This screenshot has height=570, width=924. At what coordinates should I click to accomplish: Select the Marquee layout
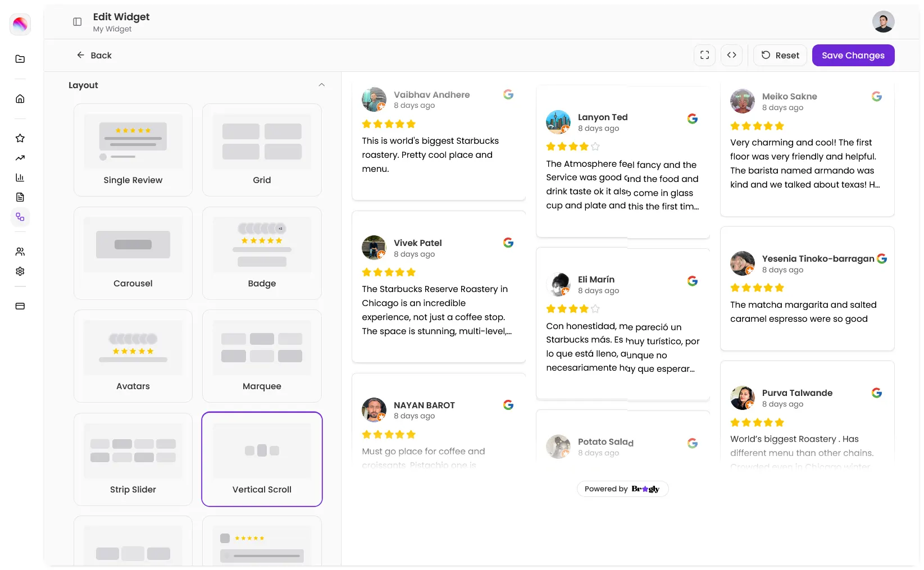(262, 356)
